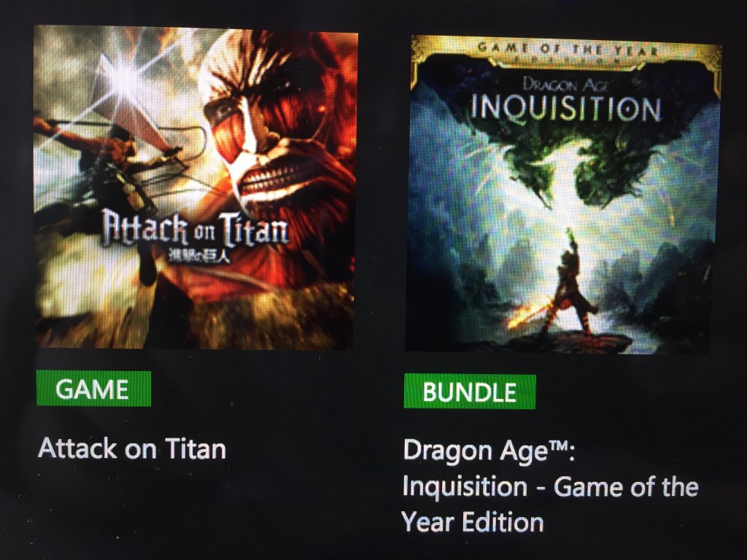Open the Attack on Titan cover thumbnail
Screen dimensions: 747x560
pos(196,187)
